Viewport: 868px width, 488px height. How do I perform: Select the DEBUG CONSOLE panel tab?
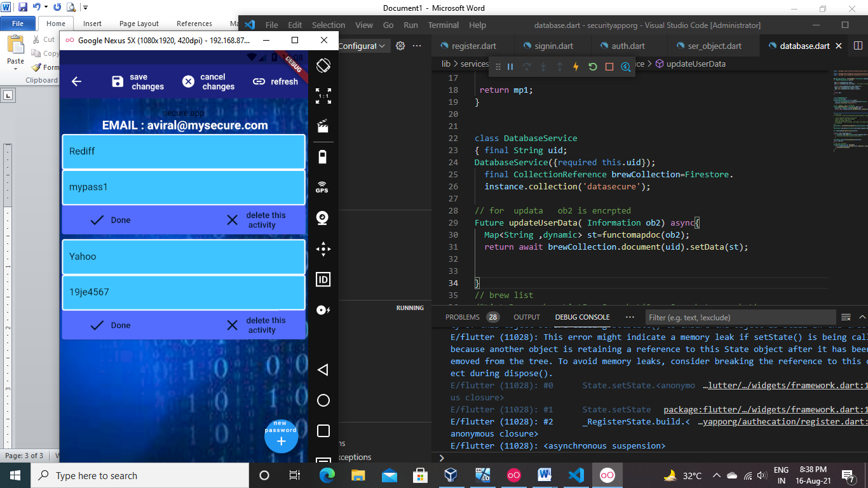tap(582, 317)
